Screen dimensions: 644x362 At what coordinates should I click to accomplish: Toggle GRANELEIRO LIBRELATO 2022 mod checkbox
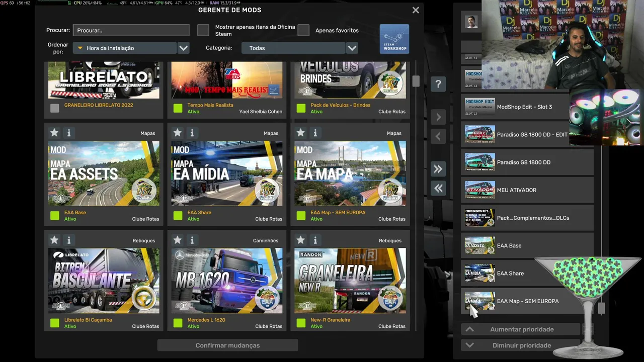pos(55,108)
